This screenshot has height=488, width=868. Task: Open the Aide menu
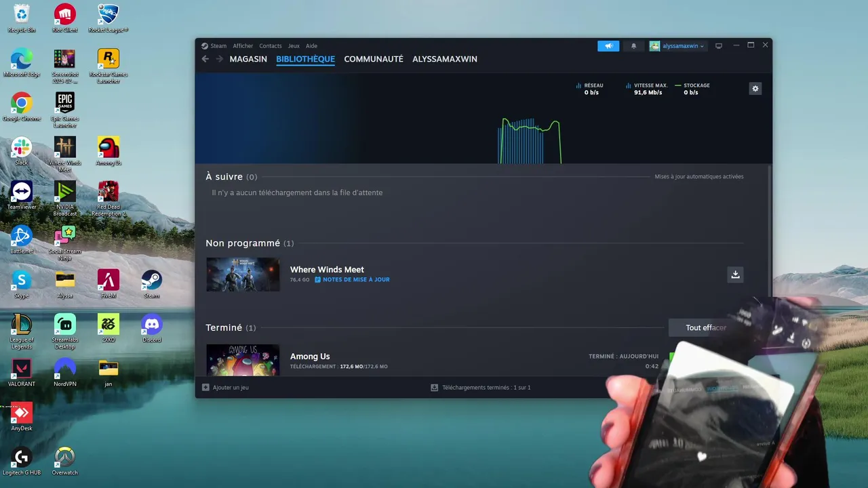coord(311,46)
